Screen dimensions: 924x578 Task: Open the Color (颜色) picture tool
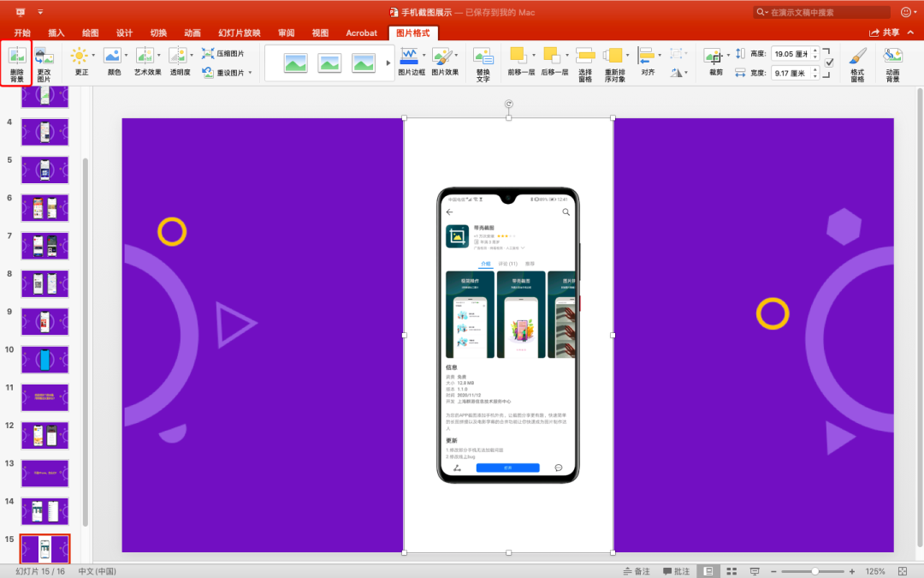(112, 56)
